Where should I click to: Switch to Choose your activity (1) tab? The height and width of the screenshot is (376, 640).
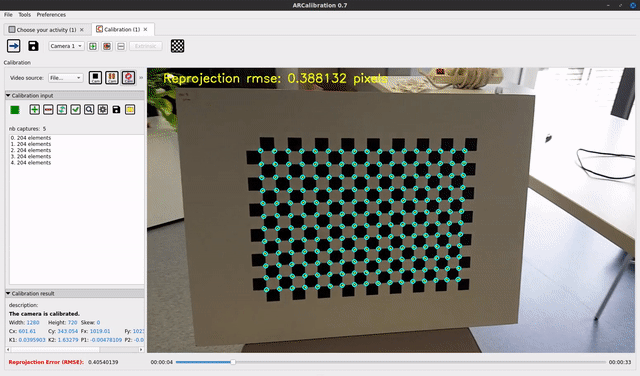click(x=46, y=30)
